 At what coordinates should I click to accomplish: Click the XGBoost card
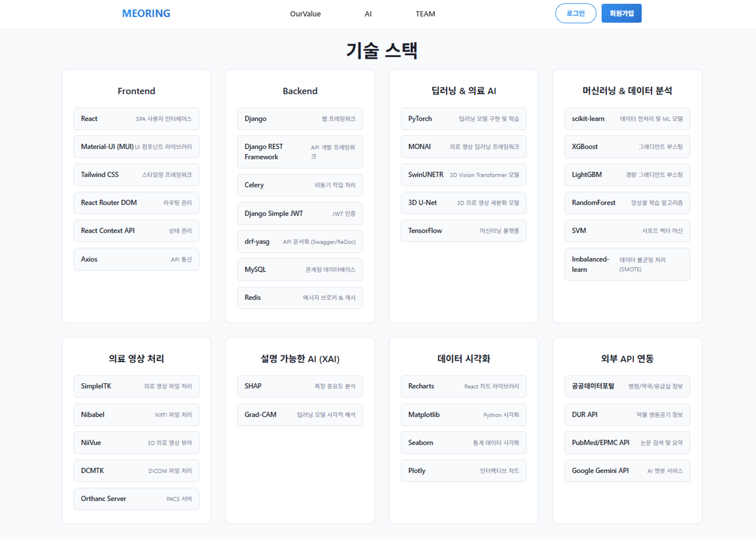(627, 147)
